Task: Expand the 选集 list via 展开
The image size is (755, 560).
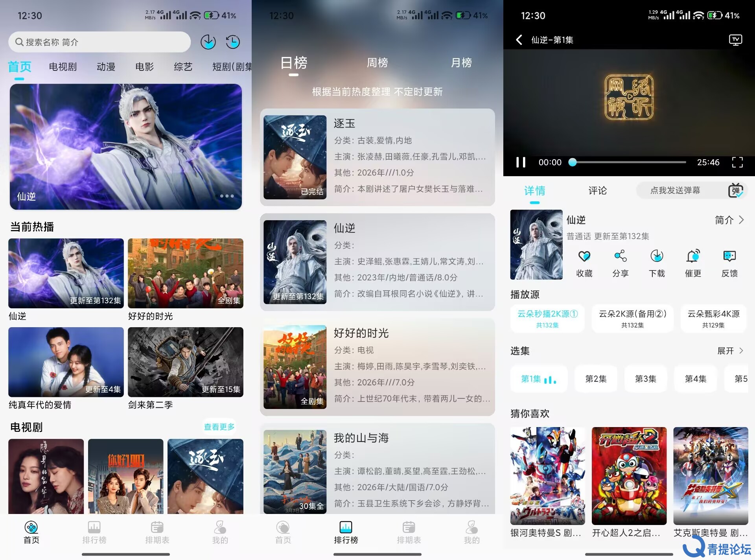Action: pyautogui.click(x=730, y=350)
